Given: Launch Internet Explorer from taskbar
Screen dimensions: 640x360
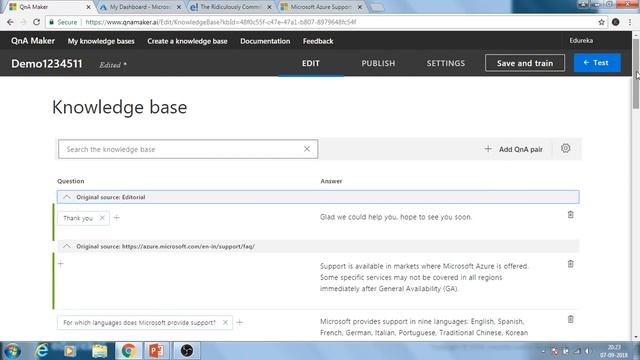Looking at the screenshot, I should coord(41,351).
